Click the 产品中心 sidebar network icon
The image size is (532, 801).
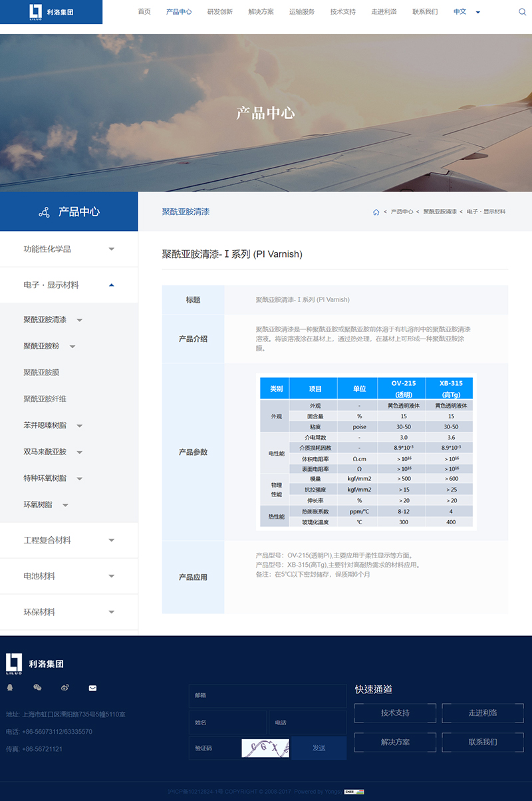click(x=44, y=212)
